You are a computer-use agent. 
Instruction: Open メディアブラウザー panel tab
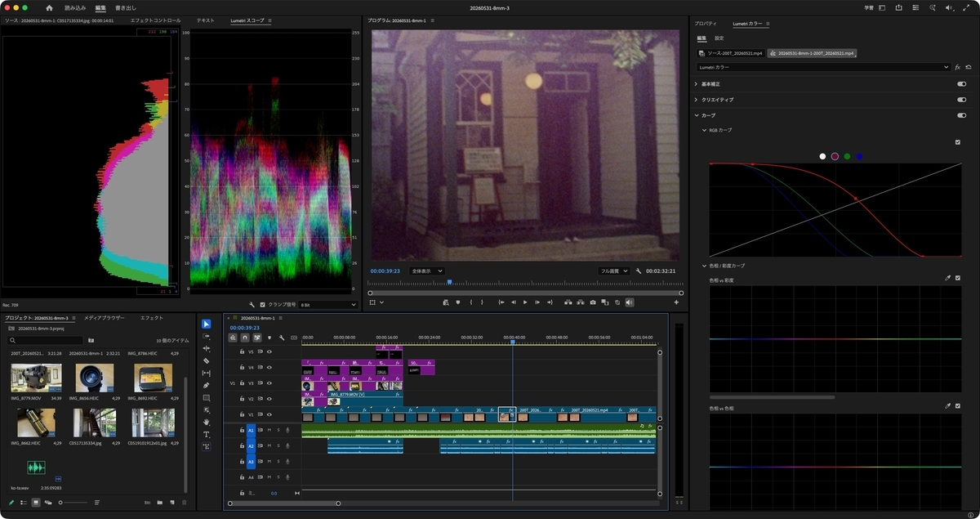(105, 317)
